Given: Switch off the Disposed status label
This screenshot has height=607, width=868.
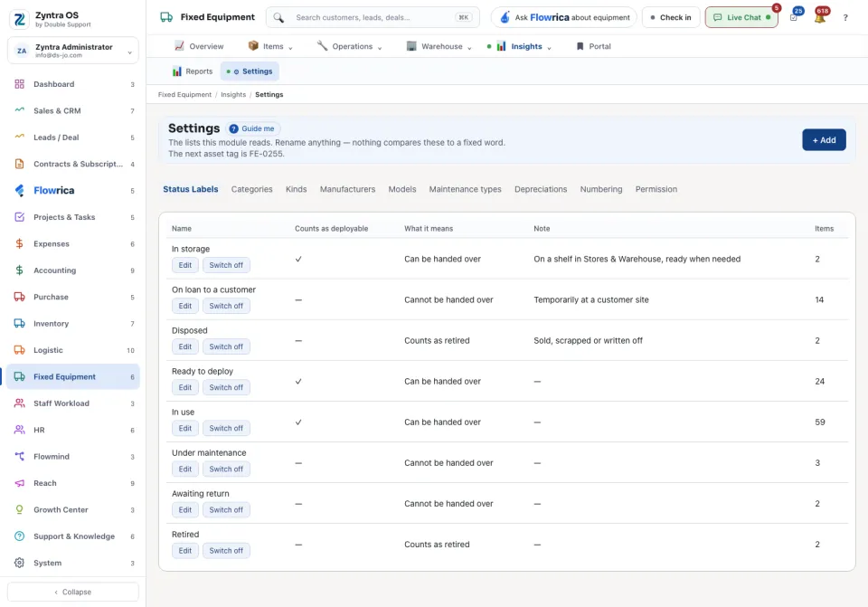Looking at the screenshot, I should 226,346.
